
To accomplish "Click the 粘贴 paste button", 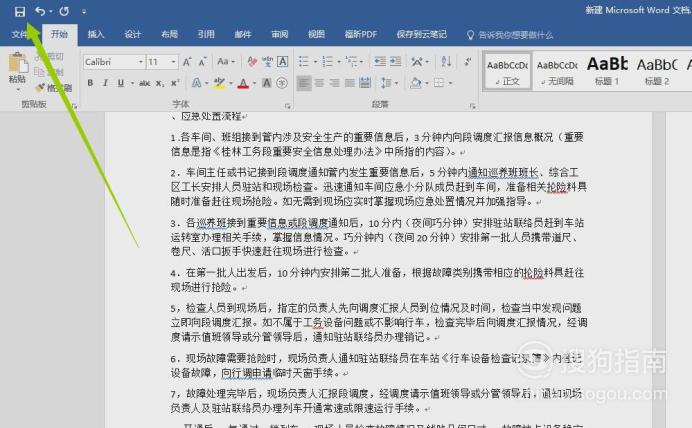I will pyautogui.click(x=18, y=69).
